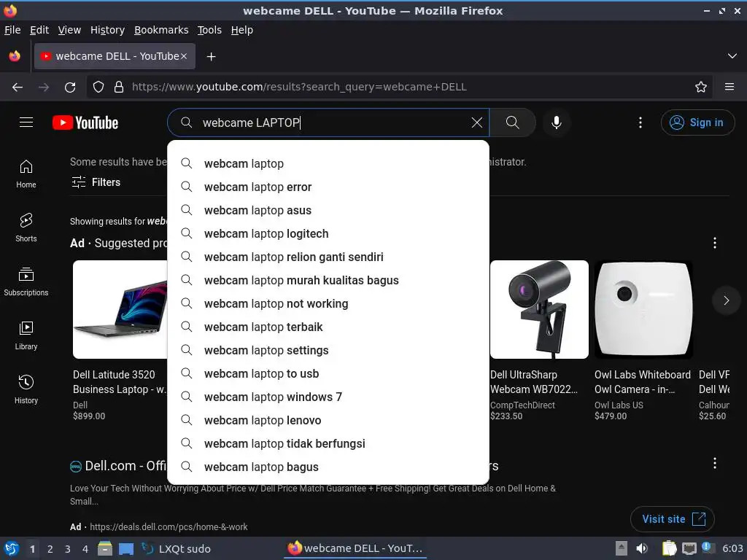Select suggestion 'webcam laptop error'
This screenshot has width=747, height=560.
point(328,187)
